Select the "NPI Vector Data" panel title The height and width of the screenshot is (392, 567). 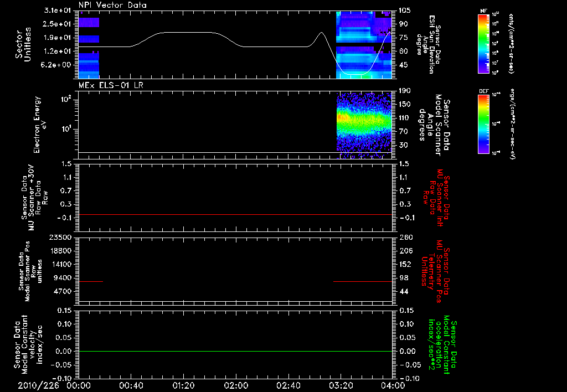point(112,5)
